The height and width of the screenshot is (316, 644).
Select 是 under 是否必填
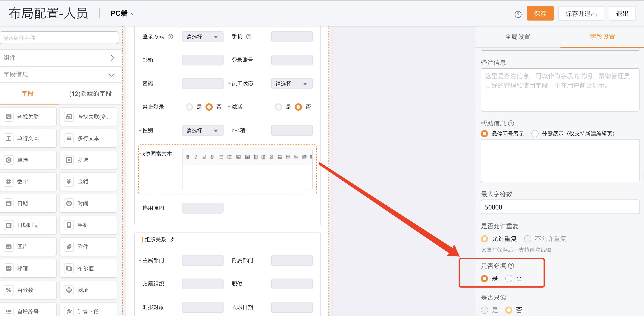tap(484, 279)
